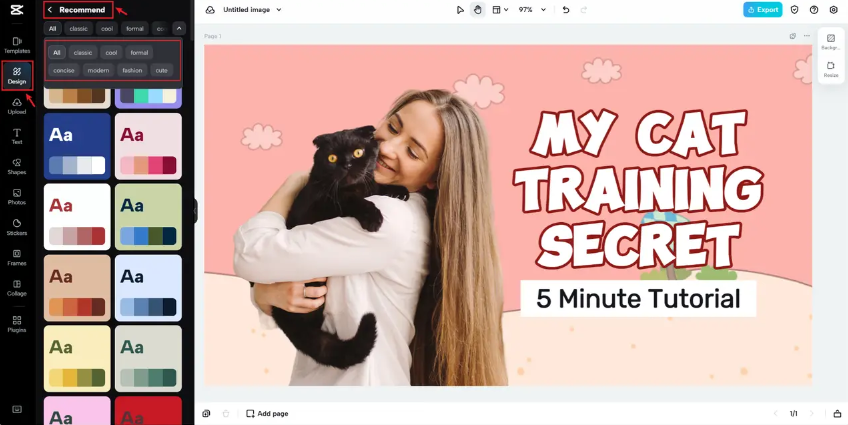The width and height of the screenshot is (848, 425).
Task: Click Add page at the bottom
Action: [x=267, y=414]
